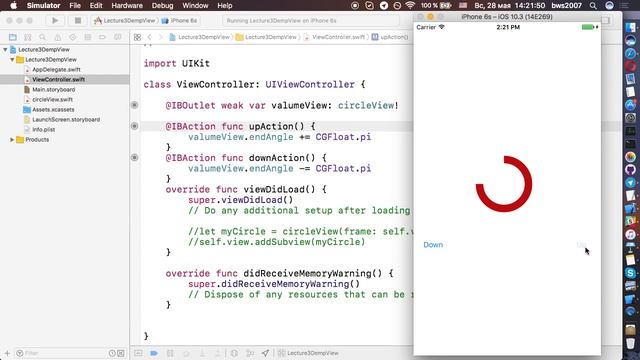The width and height of the screenshot is (640, 360).
Task: Open the related items grid menu
Action: 137,37
